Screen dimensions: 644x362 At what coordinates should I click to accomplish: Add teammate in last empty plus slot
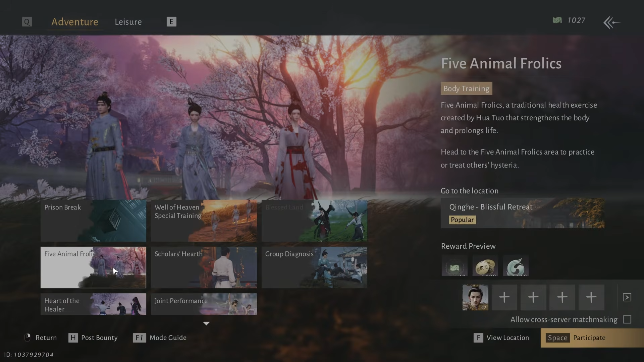591,297
